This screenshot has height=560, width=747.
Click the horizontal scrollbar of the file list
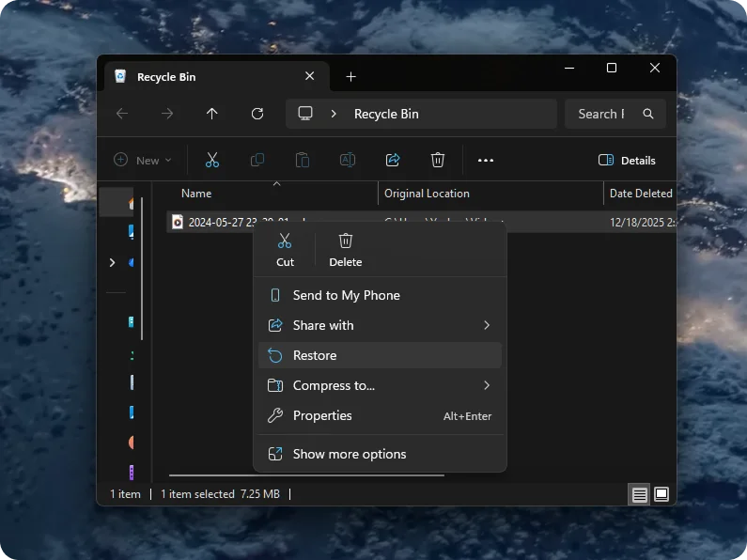tap(306, 475)
